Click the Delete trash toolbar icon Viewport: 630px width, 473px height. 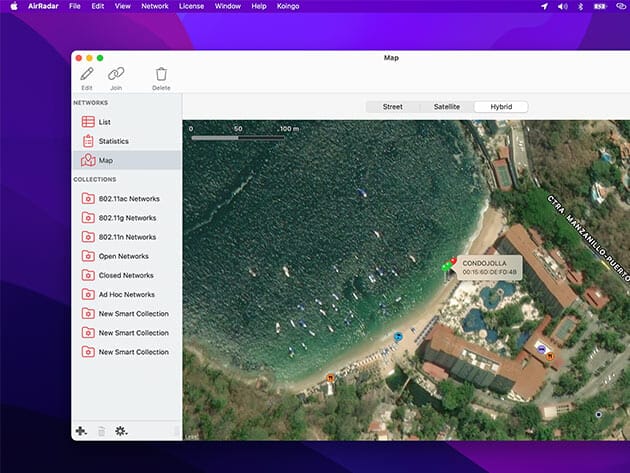161,74
